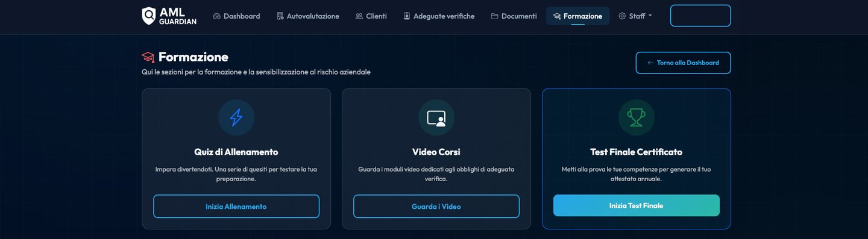Expand the Staff dropdown menu

(635, 16)
